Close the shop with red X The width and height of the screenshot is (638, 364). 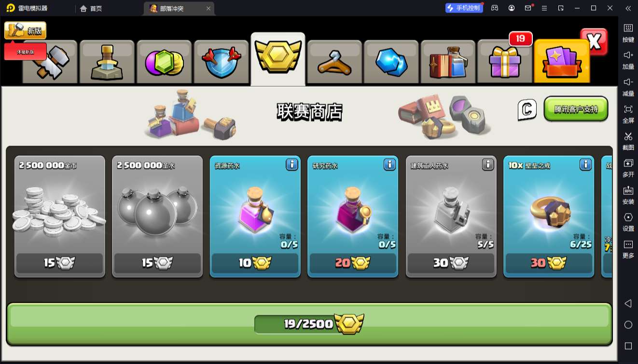[594, 42]
